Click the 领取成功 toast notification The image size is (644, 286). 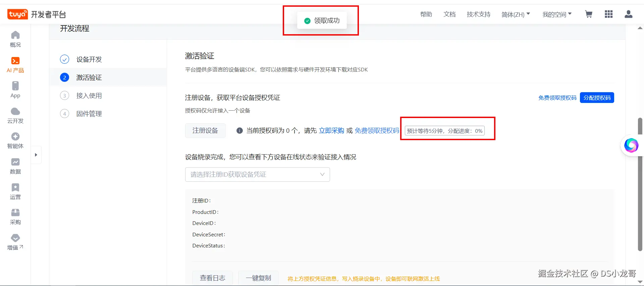pyautogui.click(x=322, y=21)
